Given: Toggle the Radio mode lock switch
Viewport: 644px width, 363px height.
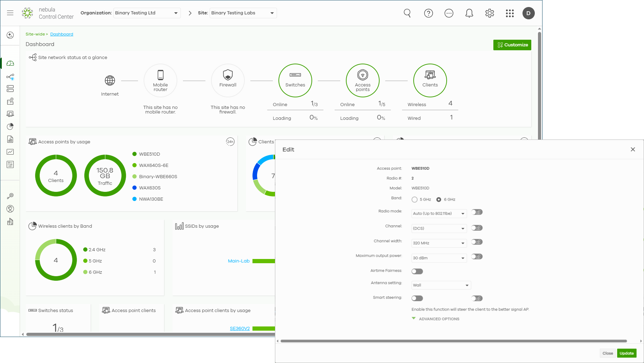Looking at the screenshot, I should point(477,212).
